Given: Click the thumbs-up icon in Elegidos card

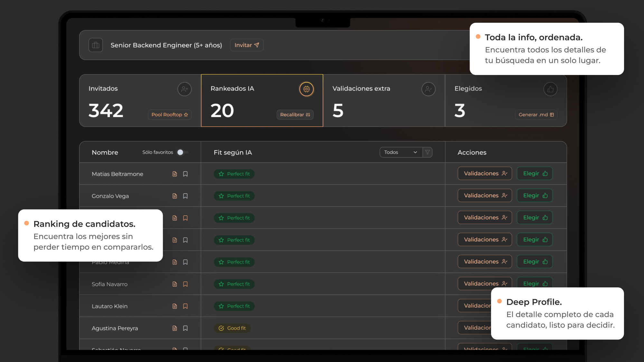Looking at the screenshot, I should [x=551, y=89].
